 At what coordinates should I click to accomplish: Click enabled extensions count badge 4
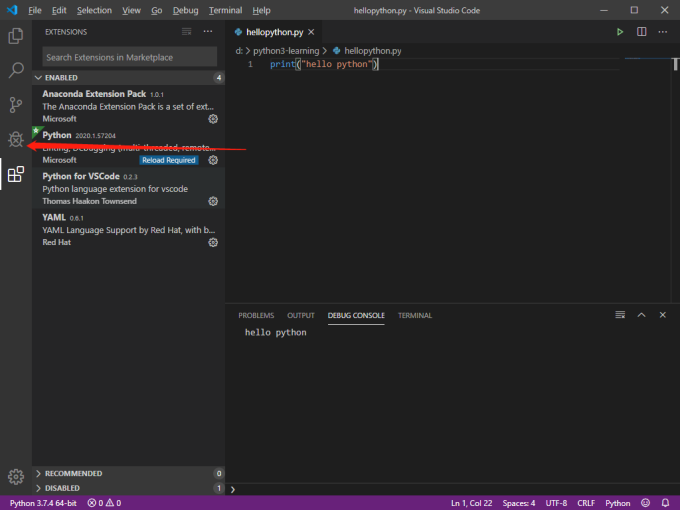(x=219, y=78)
